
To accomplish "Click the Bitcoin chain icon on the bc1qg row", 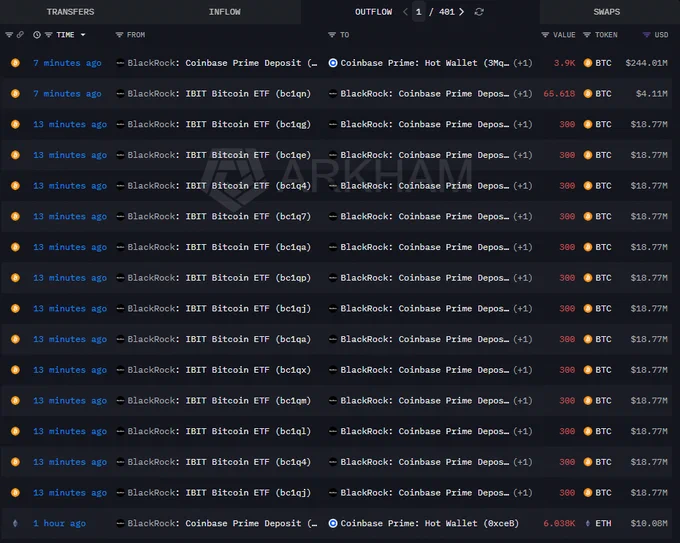I will point(15,124).
